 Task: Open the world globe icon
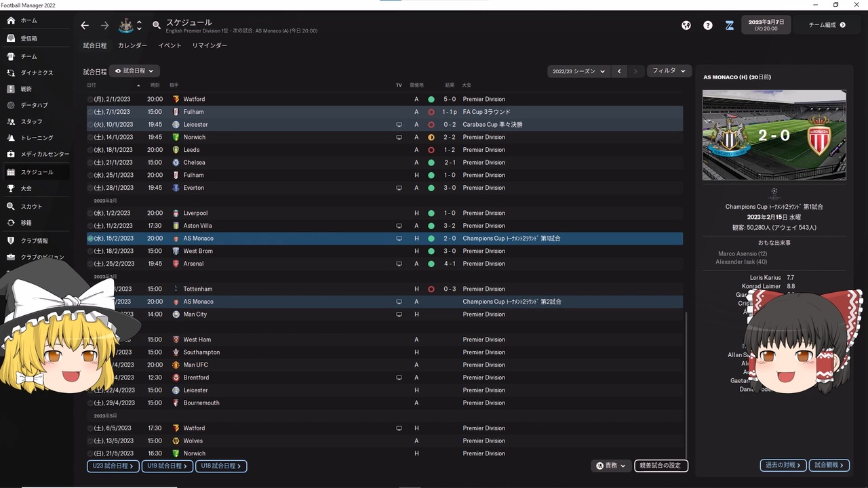pyautogui.click(x=686, y=25)
